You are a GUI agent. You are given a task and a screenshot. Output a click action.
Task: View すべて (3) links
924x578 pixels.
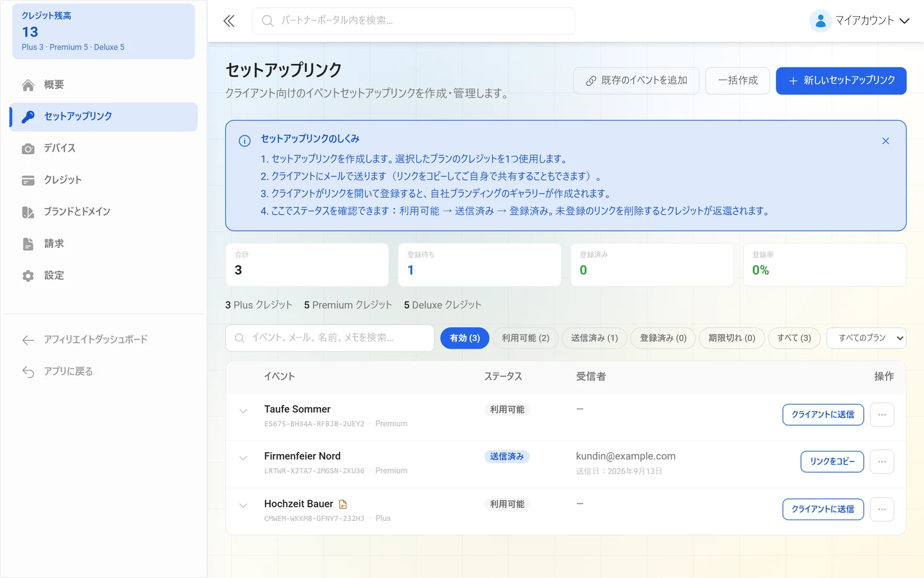pos(794,338)
